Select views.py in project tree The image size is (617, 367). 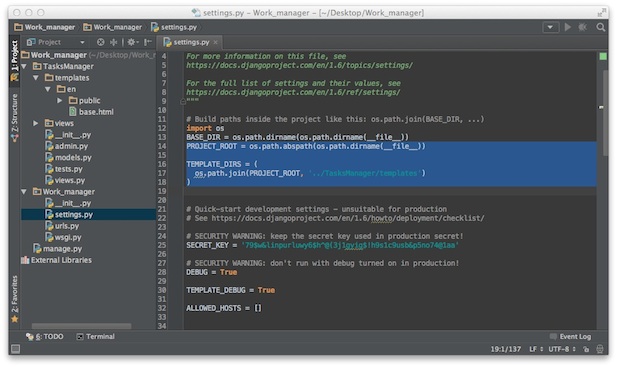pyautogui.click(x=65, y=180)
